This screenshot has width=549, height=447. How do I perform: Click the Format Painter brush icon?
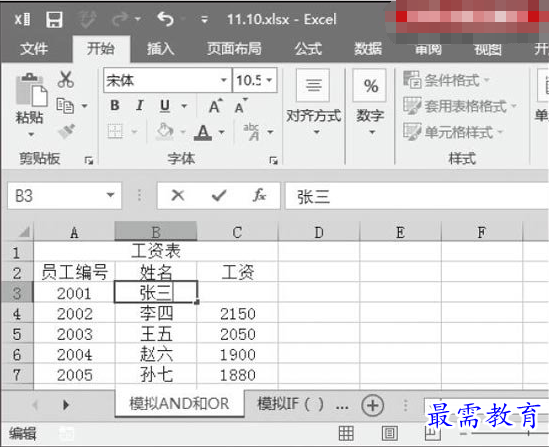click(x=66, y=131)
